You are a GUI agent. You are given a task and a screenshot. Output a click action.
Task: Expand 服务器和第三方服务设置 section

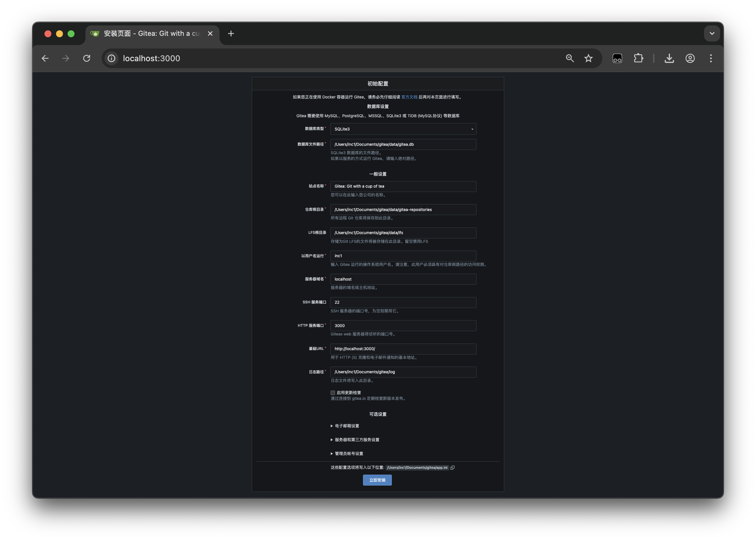pos(357,440)
